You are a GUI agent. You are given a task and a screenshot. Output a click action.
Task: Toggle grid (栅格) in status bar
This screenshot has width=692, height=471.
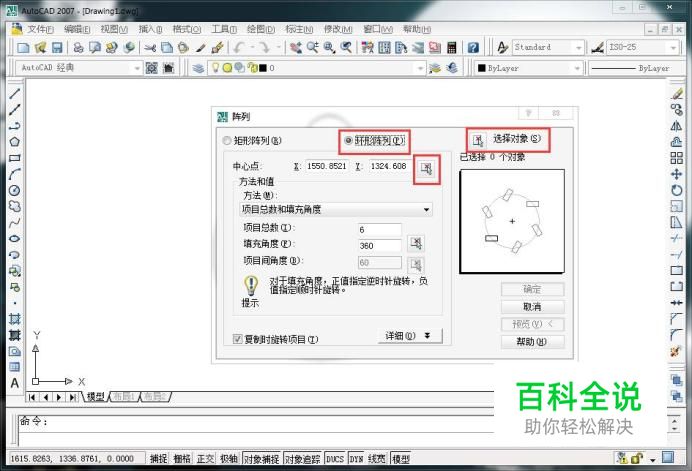pos(182,459)
